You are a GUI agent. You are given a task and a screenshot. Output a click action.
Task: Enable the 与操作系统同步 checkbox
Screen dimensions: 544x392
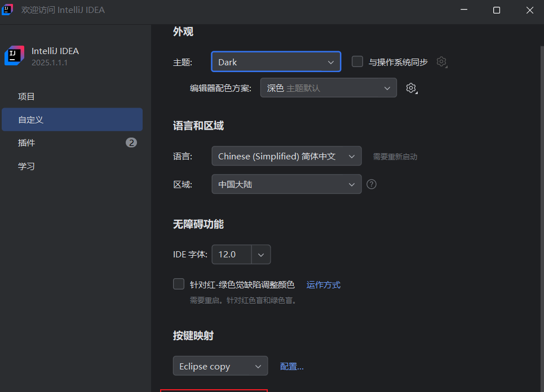357,62
